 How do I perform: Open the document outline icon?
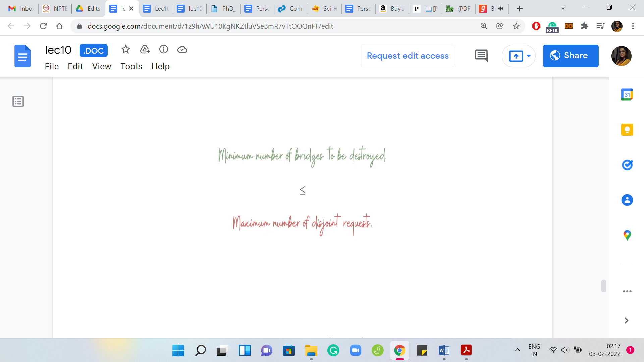tap(18, 101)
